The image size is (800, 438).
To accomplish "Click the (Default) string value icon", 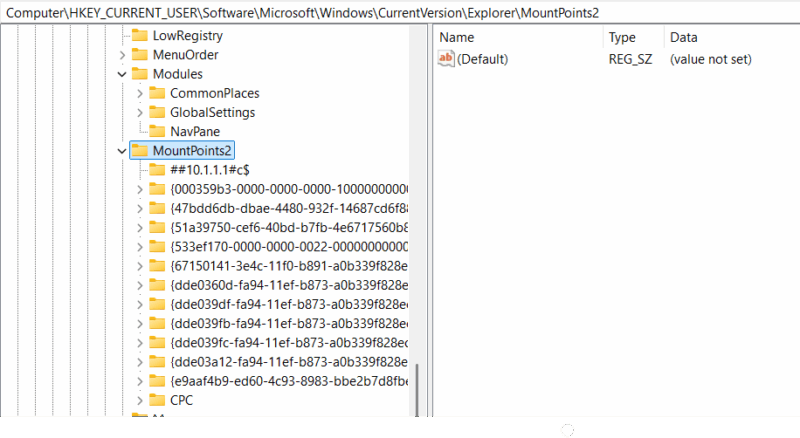I will click(446, 59).
